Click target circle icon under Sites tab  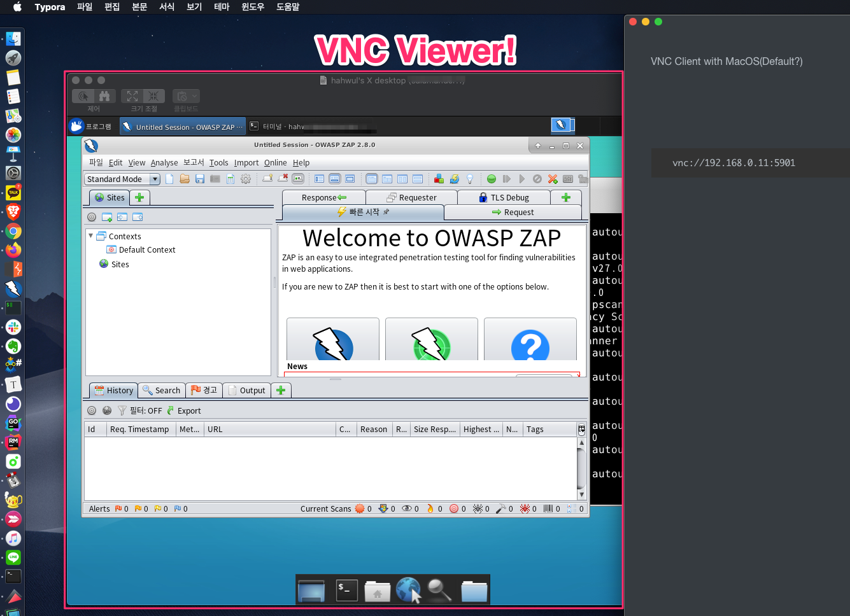click(x=92, y=217)
